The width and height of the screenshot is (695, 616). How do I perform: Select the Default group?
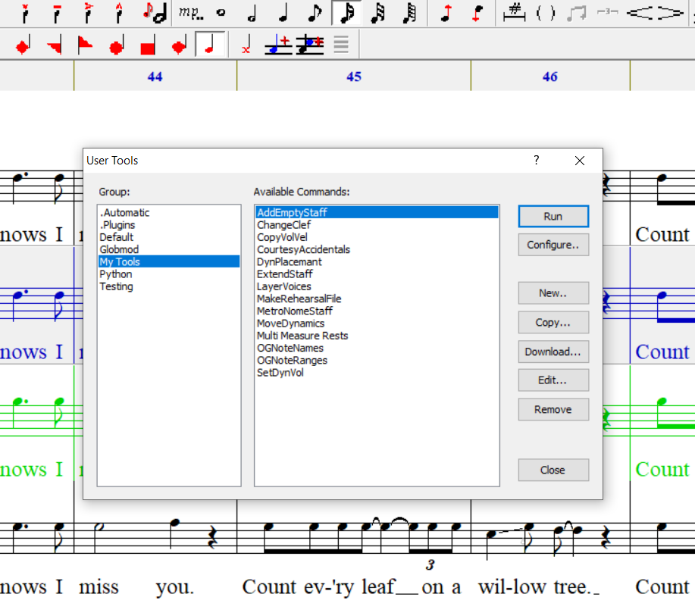click(x=169, y=237)
